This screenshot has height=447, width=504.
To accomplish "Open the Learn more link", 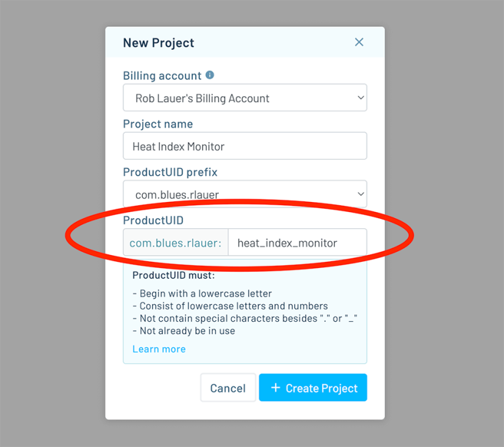I will (x=159, y=349).
